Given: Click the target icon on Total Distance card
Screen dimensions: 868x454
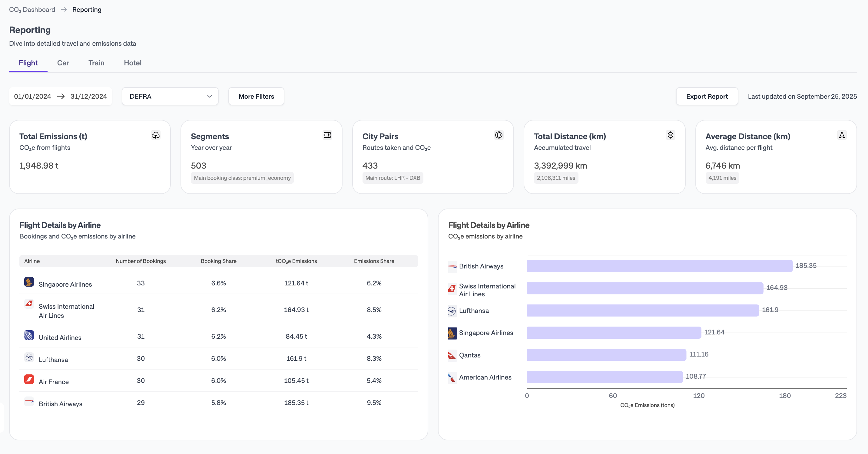Looking at the screenshot, I should click(670, 135).
